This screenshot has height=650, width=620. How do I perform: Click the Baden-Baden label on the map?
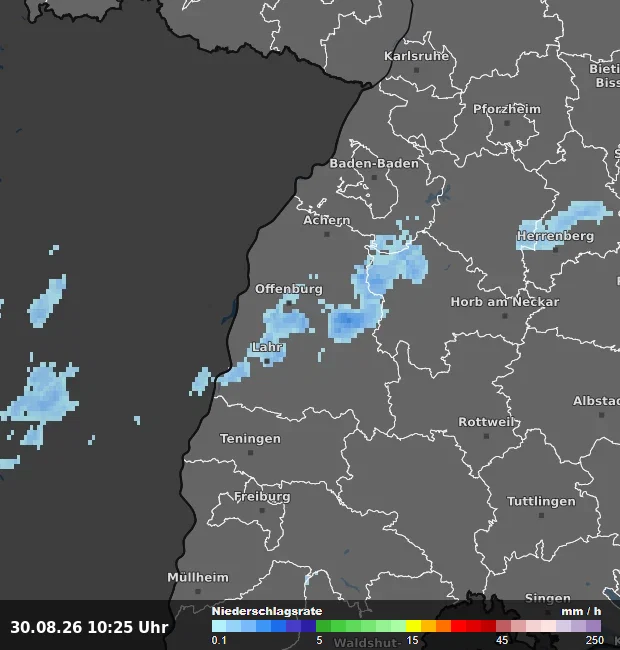[374, 163]
